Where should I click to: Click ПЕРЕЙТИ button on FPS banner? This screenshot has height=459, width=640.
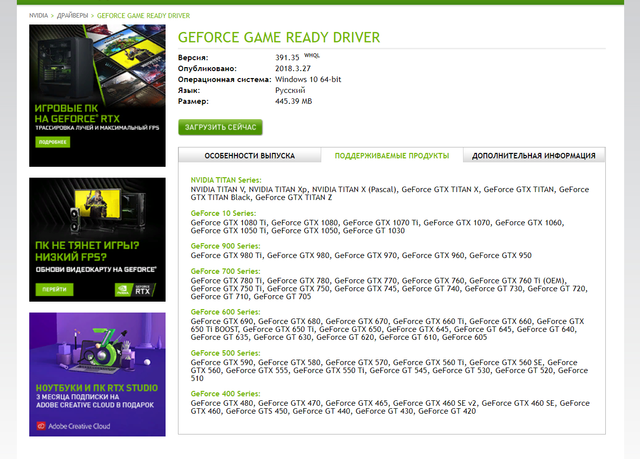54,289
